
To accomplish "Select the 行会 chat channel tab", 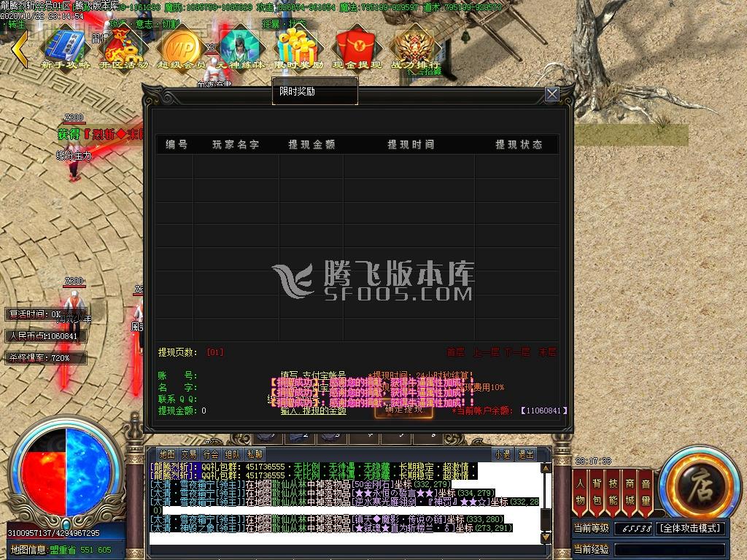I will coord(211,454).
